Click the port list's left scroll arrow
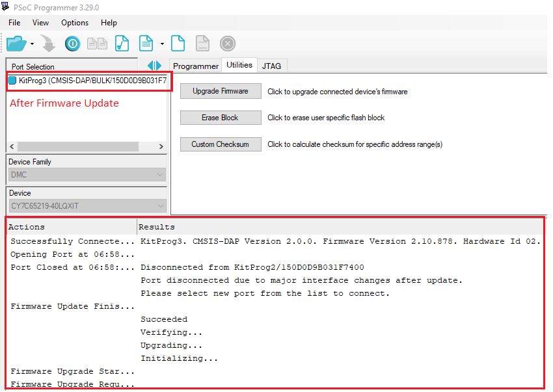The height and width of the screenshot is (392, 553). tap(12, 147)
